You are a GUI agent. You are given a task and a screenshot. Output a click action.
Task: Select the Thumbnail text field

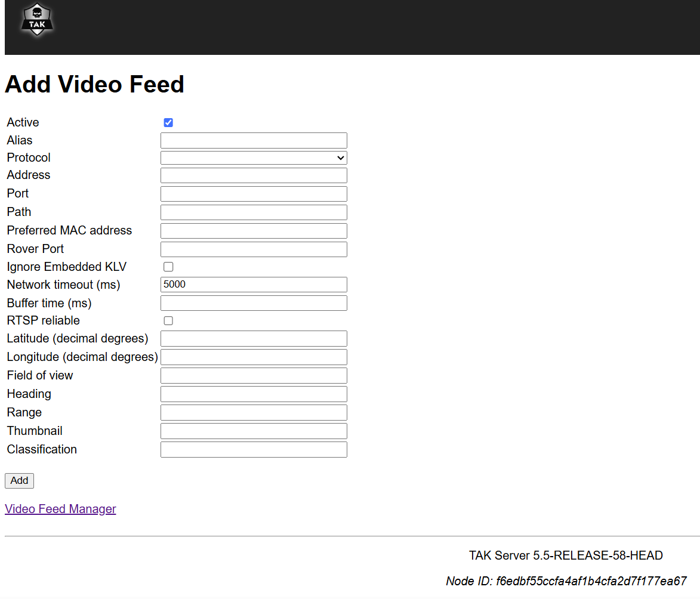click(x=254, y=431)
